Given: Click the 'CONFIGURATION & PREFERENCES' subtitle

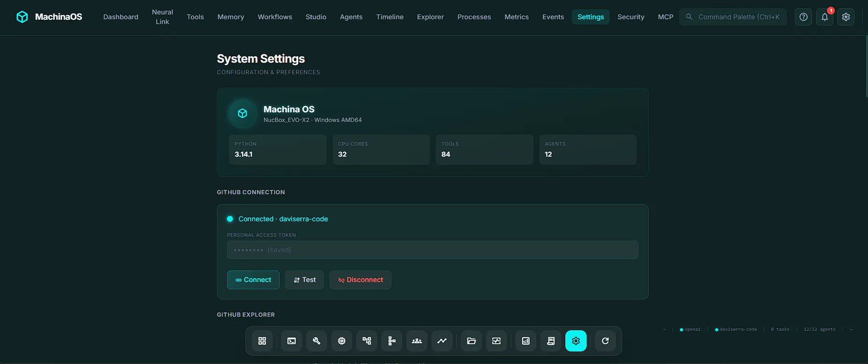Looking at the screenshot, I should tap(268, 72).
